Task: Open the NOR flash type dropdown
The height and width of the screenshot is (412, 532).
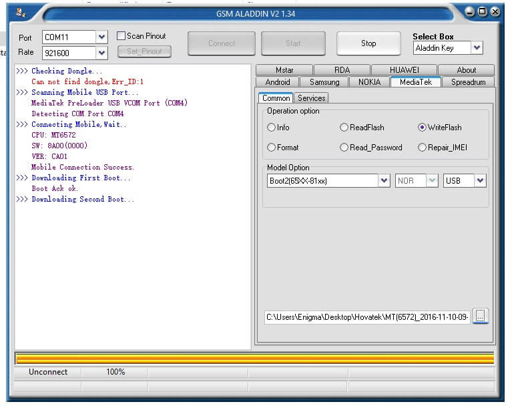Action: 432,180
